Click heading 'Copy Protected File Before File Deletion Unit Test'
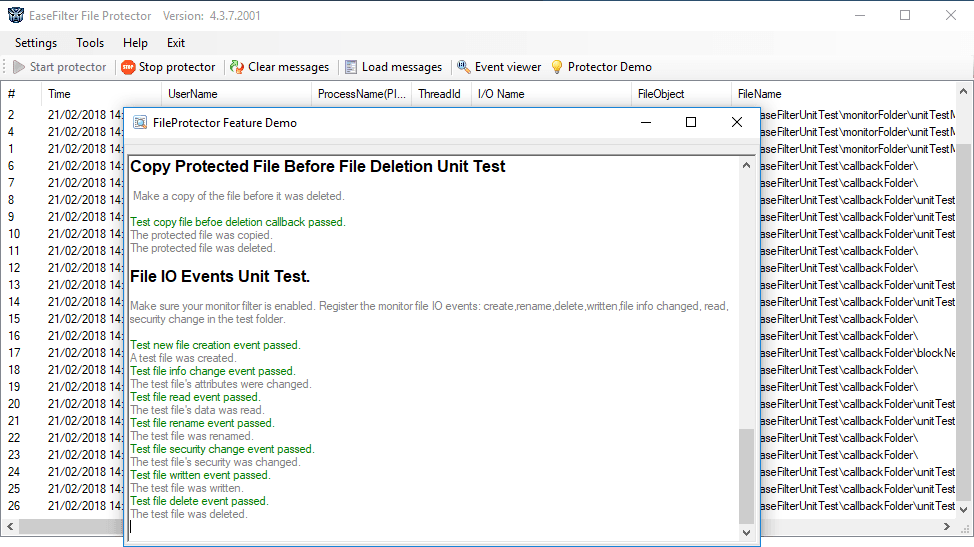The height and width of the screenshot is (547, 974). tap(317, 166)
